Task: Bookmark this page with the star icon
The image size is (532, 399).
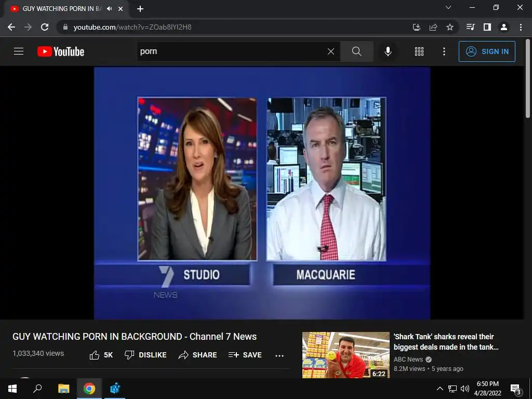Action: tap(450, 27)
